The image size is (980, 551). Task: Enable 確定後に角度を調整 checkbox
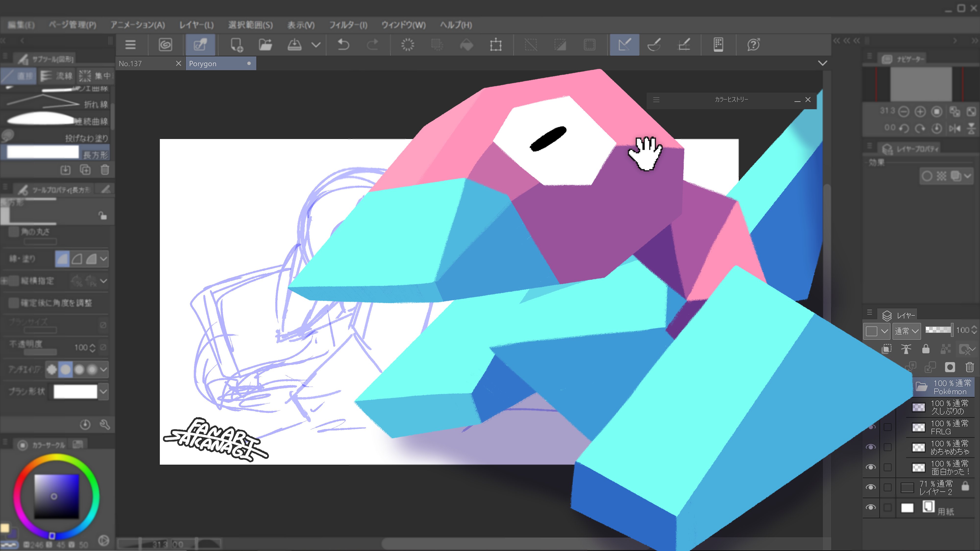click(x=14, y=303)
